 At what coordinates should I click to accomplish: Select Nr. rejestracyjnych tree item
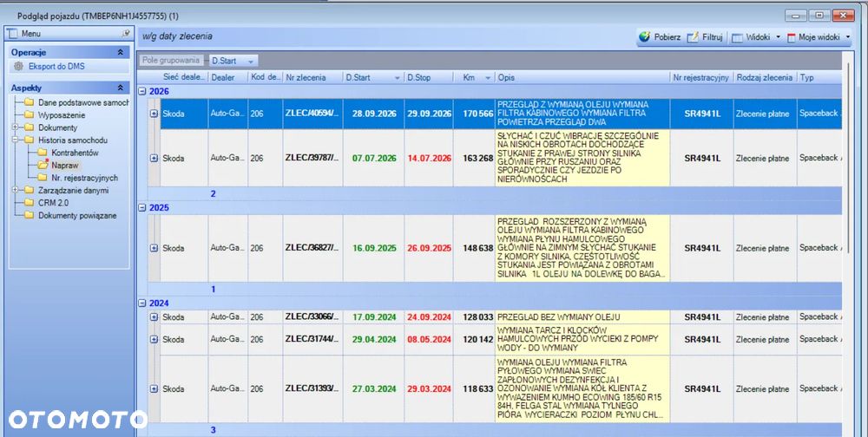[x=85, y=178]
